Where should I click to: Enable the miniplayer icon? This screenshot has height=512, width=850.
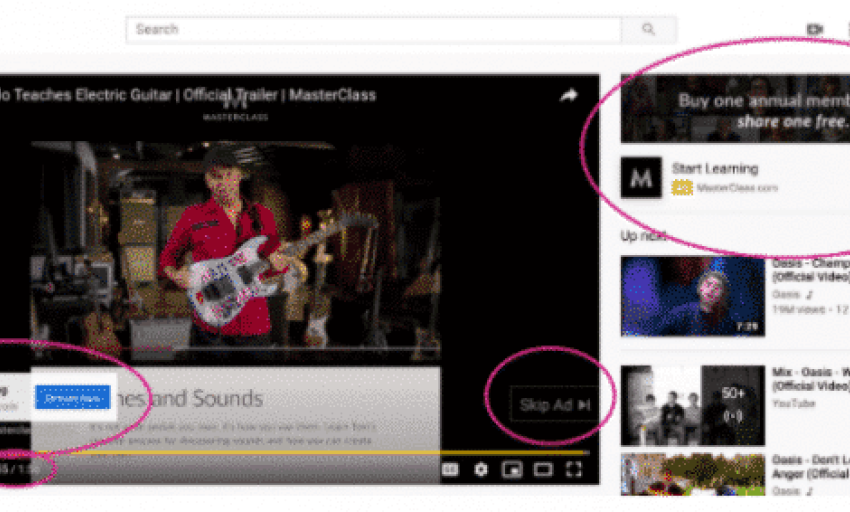tap(512, 469)
